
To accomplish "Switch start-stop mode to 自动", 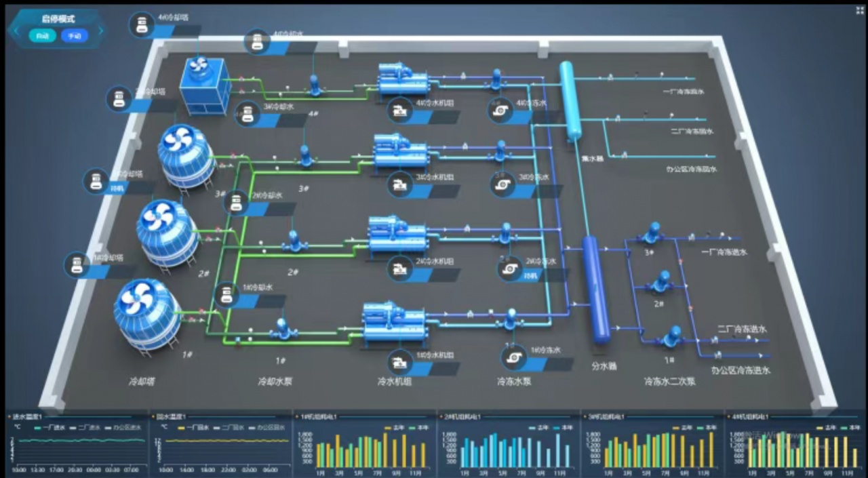I will pyautogui.click(x=42, y=36).
